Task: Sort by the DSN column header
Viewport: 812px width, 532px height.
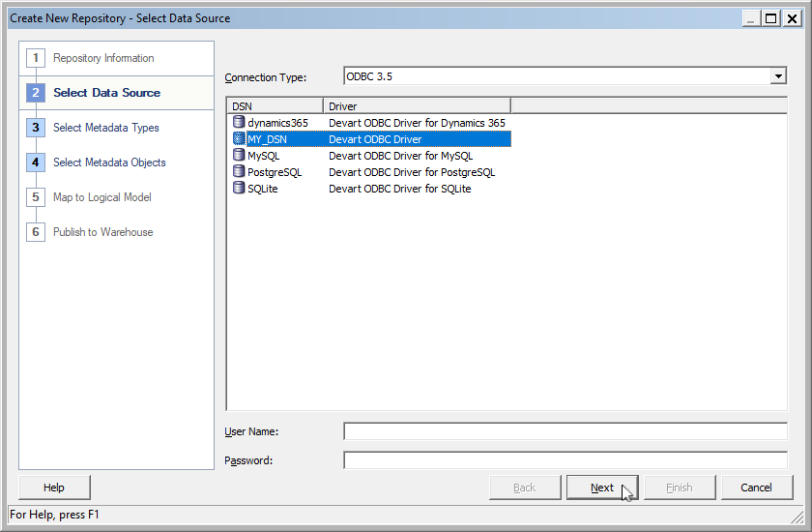Action: point(275,105)
